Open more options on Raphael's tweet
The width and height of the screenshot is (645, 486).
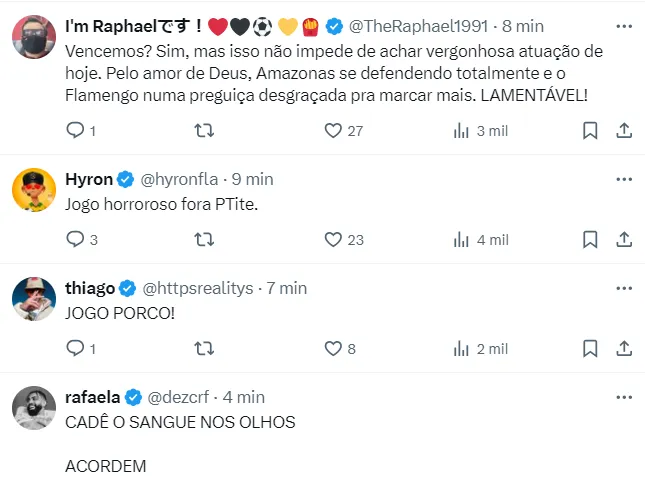pos(624,24)
